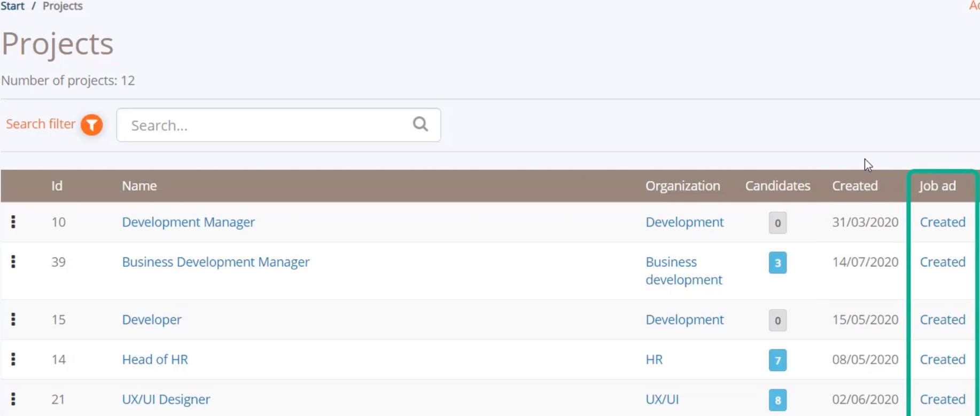Open the Development Manager project

click(x=188, y=222)
